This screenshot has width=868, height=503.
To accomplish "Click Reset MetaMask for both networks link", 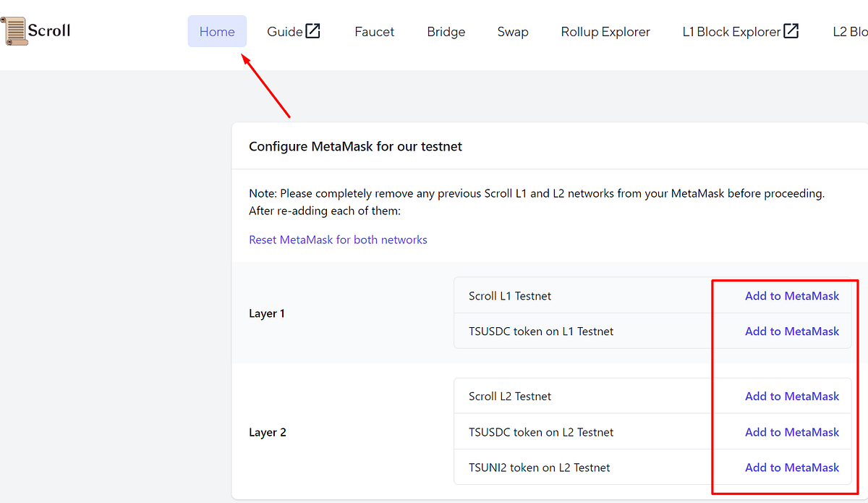I will [x=338, y=240].
